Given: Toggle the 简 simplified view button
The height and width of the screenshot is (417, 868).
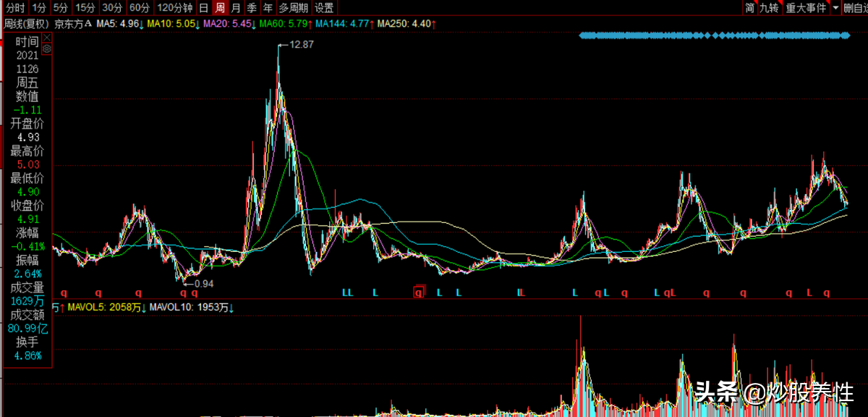Looking at the screenshot, I should click(x=750, y=8).
